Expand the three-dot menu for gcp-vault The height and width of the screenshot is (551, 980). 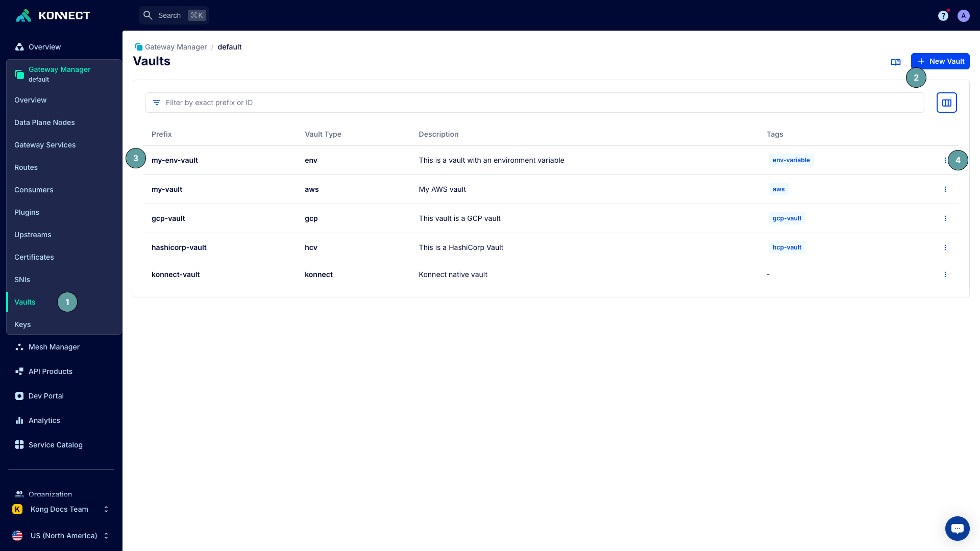pyautogui.click(x=946, y=219)
